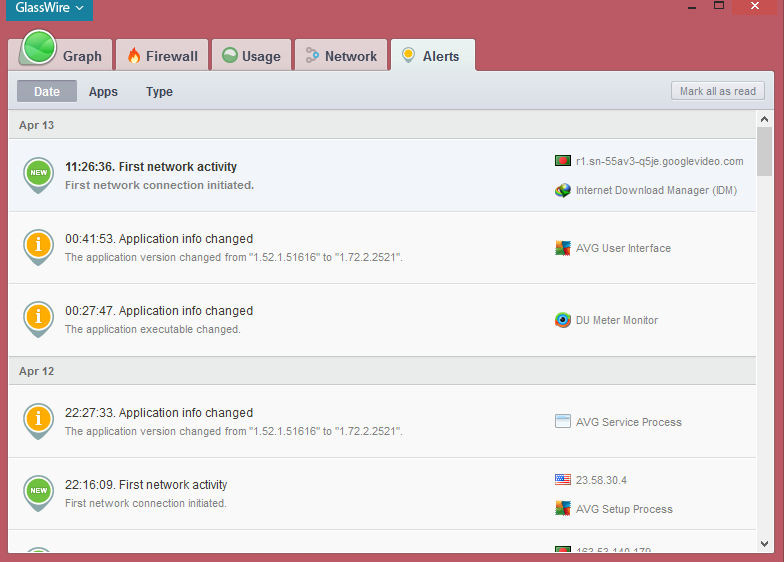Viewport: 784px width, 562px height.
Task: Switch to the Network tab
Action: pos(341,55)
